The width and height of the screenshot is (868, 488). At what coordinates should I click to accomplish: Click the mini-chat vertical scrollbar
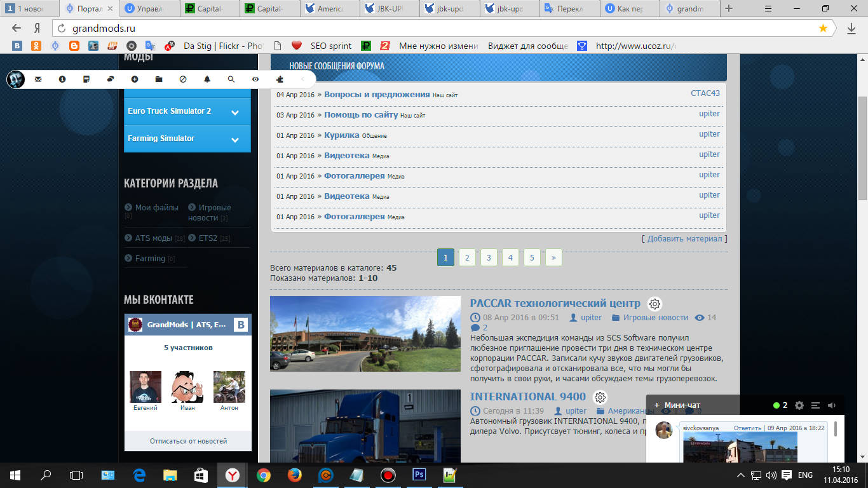click(835, 430)
